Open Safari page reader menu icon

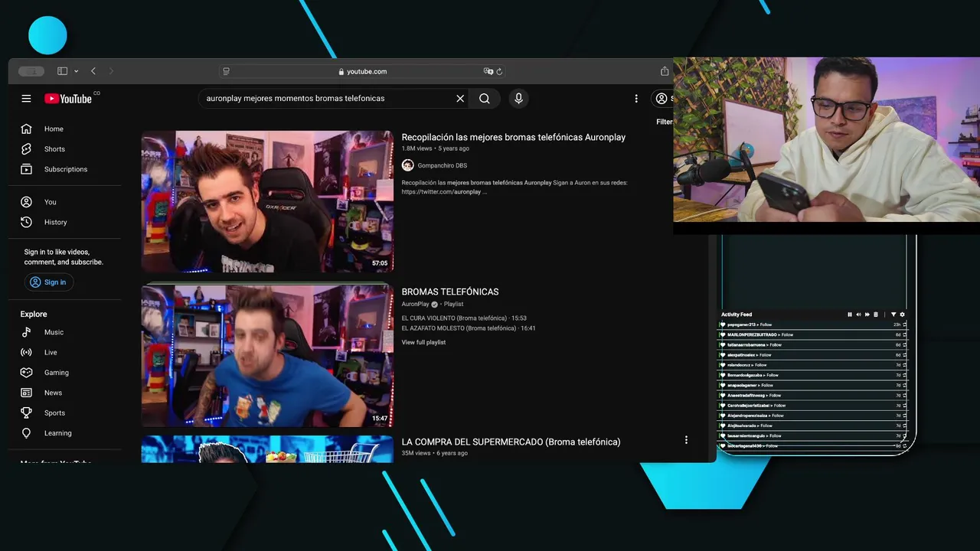226,71
